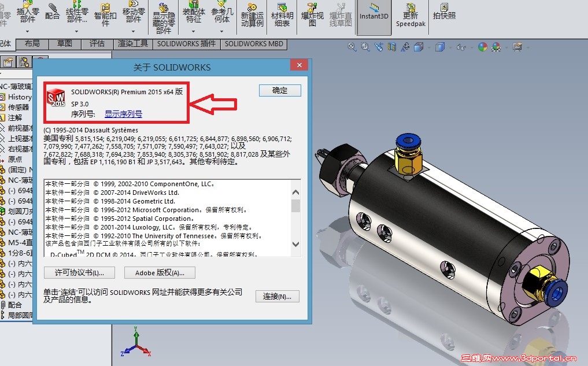Close the 关于 SOLIDWORKS dialog
The height and width of the screenshot is (366, 588).
click(x=299, y=65)
